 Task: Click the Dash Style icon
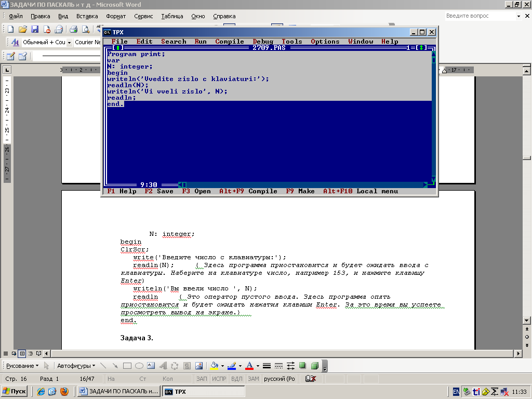point(278,366)
